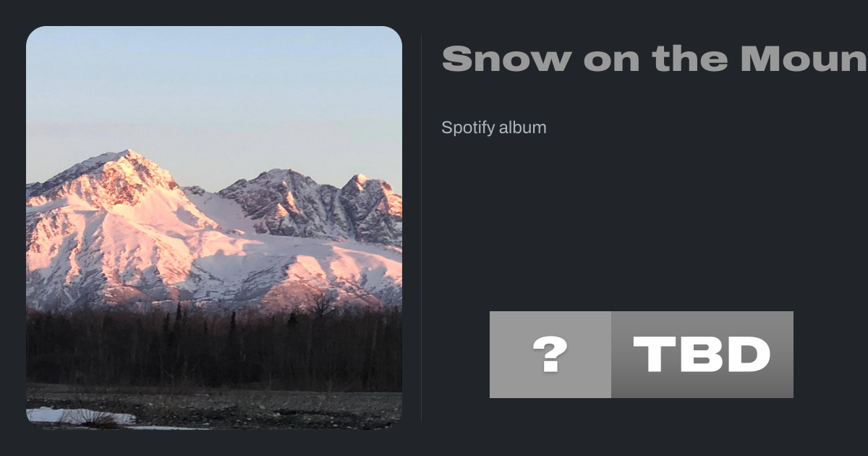Click the 'Snow on the Moun' album title
Viewport: 868px width, 456px height.
tap(654, 59)
